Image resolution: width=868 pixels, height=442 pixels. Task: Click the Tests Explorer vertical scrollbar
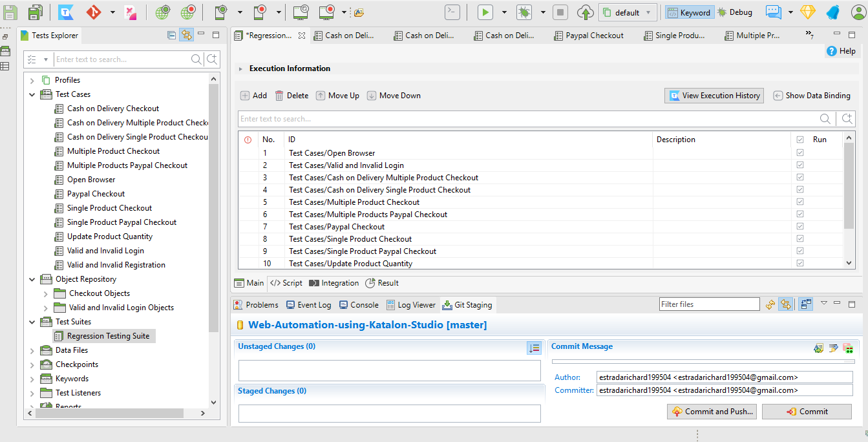(x=215, y=207)
